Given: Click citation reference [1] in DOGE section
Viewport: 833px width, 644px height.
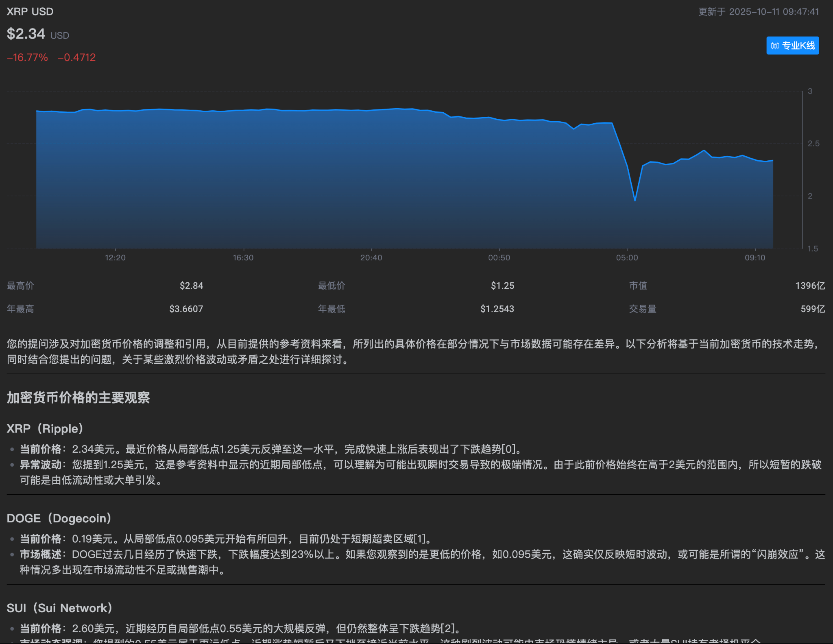Looking at the screenshot, I should [x=419, y=539].
